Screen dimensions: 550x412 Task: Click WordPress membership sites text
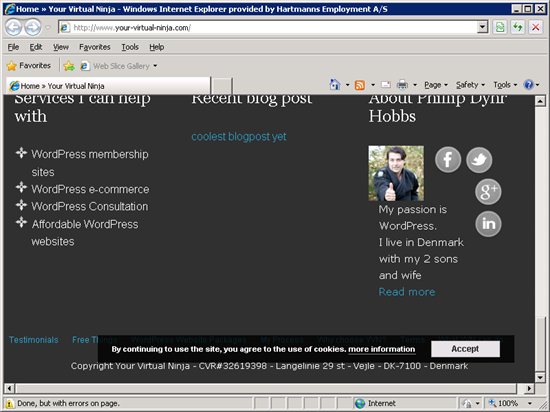(x=90, y=163)
